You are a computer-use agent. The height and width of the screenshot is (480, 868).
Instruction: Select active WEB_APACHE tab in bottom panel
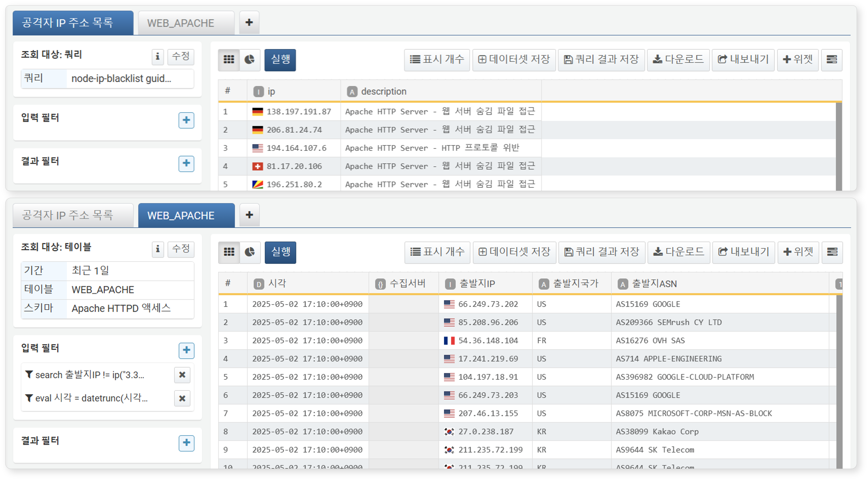pos(186,215)
